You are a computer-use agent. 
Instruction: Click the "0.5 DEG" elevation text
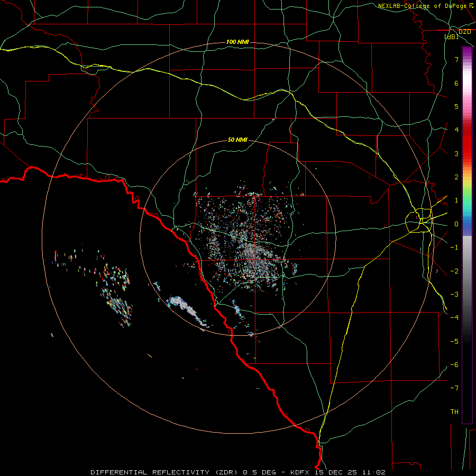pyautogui.click(x=260, y=472)
